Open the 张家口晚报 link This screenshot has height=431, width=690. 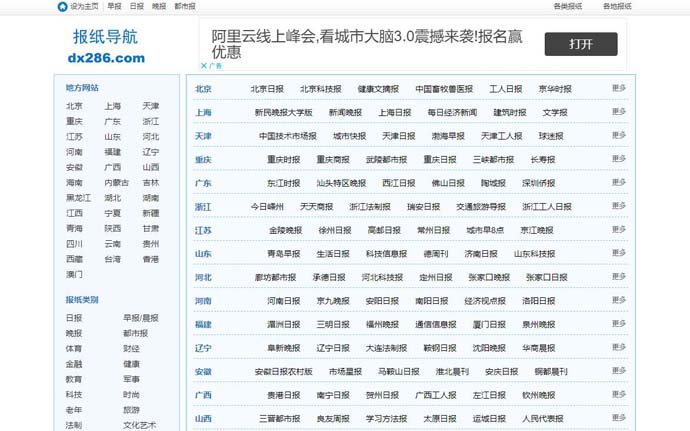[489, 277]
